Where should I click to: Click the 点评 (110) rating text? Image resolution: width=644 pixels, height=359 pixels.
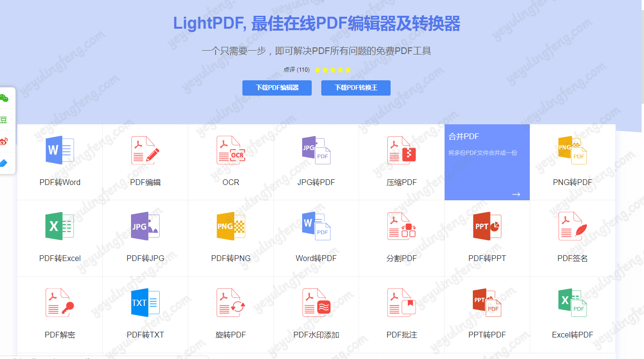pyautogui.click(x=296, y=70)
